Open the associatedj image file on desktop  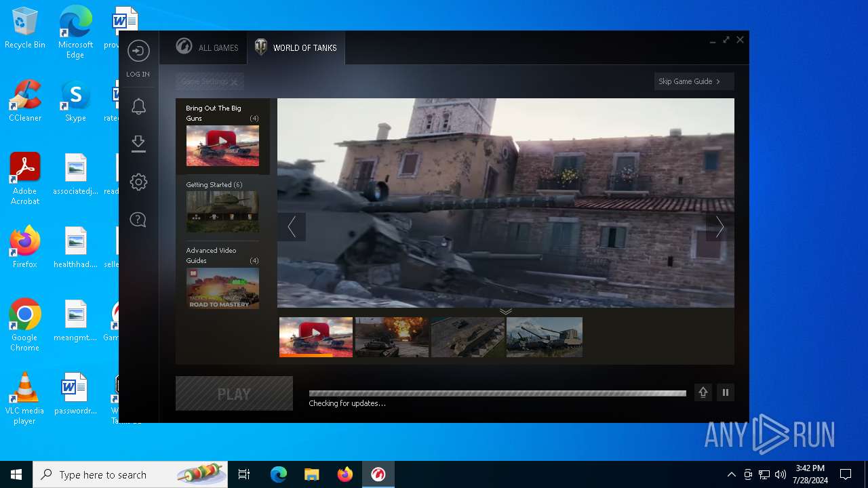tap(75, 174)
